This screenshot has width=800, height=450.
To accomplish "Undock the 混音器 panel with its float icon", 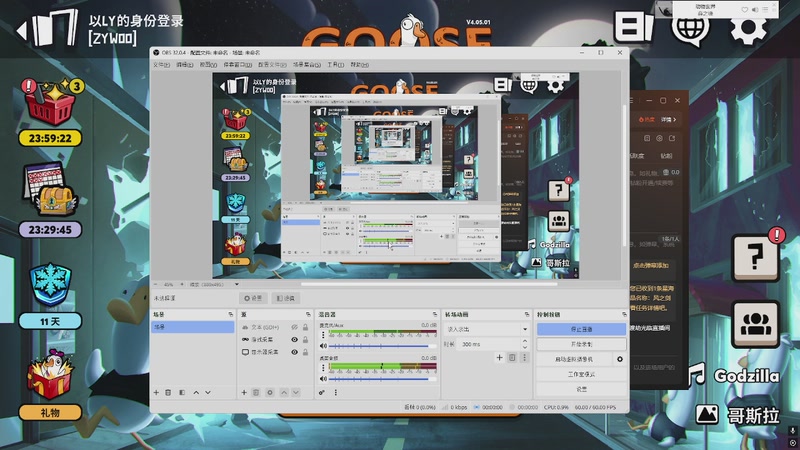I will (435, 314).
